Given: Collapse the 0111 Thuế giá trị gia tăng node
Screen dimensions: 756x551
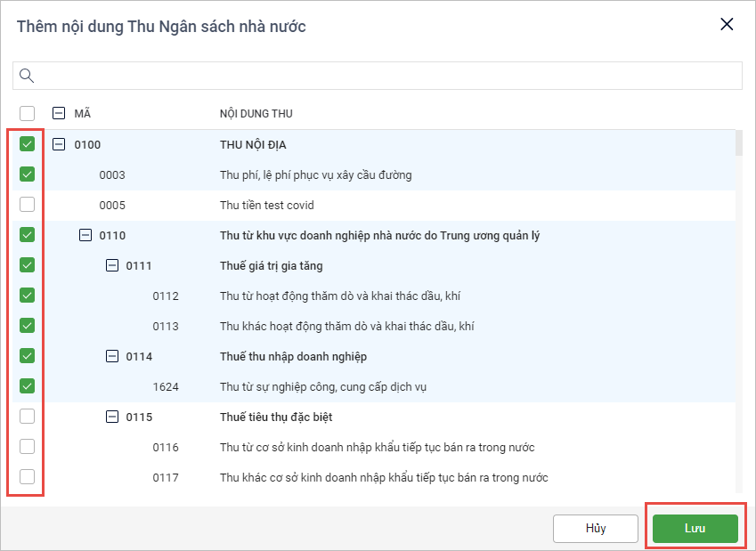Looking at the screenshot, I should (112, 265).
